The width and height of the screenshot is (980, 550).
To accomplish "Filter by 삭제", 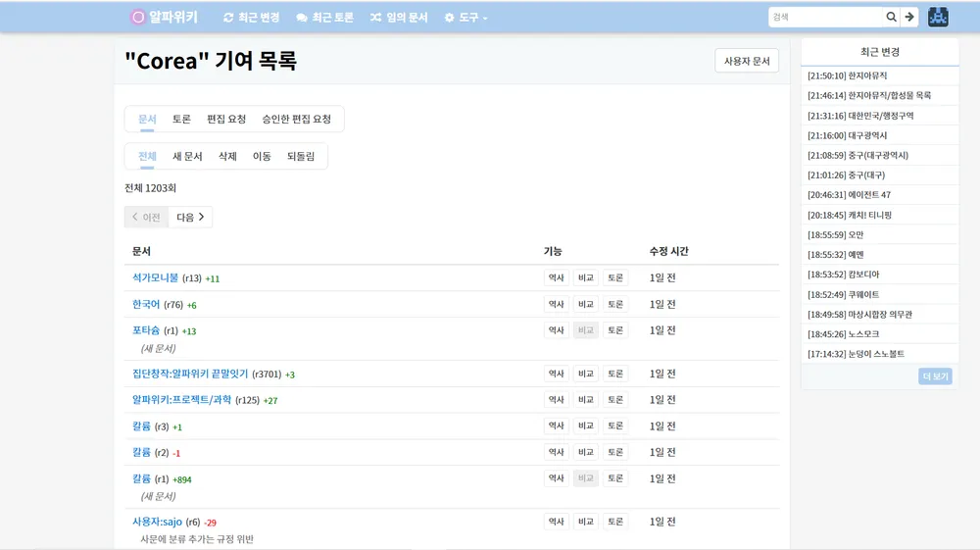I will (227, 156).
